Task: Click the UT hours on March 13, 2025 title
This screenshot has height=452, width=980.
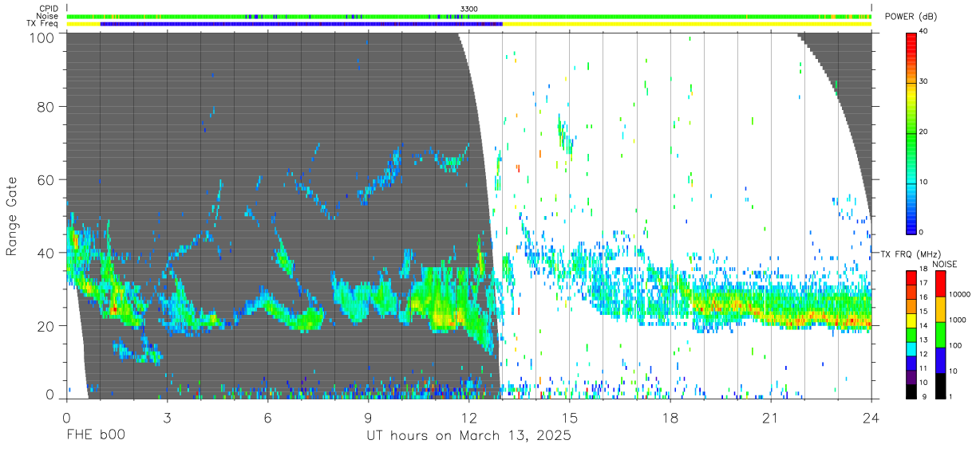Action: [x=469, y=437]
